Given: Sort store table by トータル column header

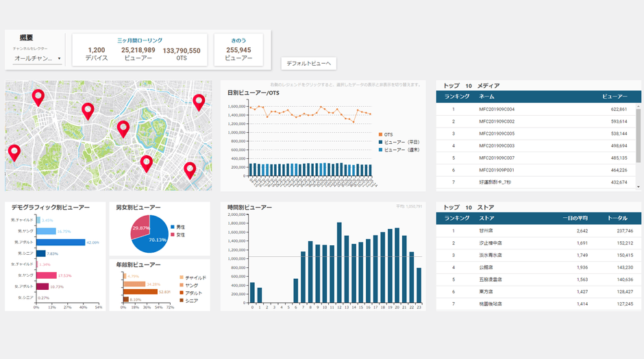Looking at the screenshot, I should 617,218.
